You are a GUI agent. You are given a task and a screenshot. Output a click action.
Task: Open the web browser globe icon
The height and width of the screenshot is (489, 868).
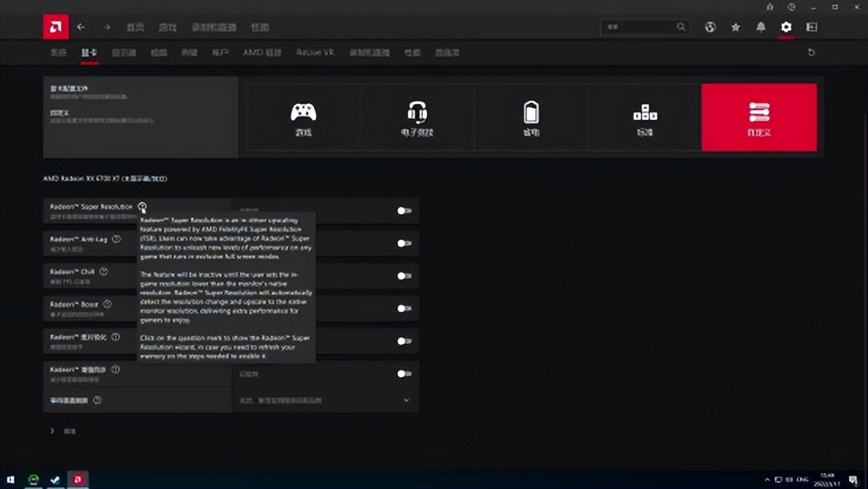(x=710, y=27)
